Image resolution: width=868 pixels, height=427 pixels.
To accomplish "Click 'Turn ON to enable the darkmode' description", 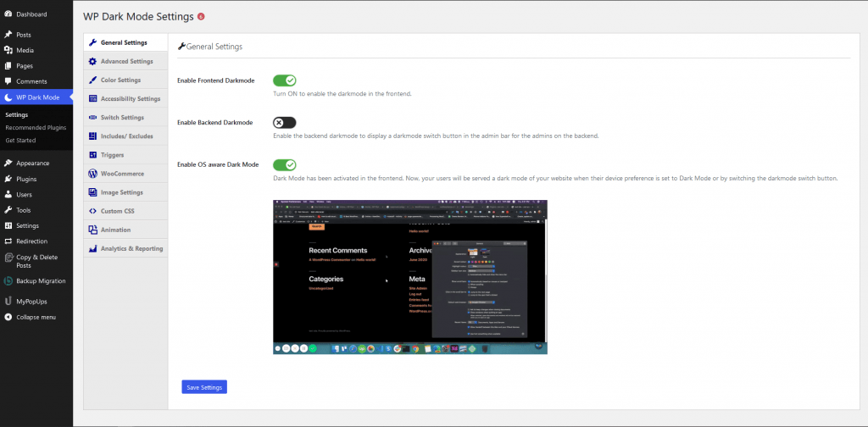I will click(x=342, y=94).
